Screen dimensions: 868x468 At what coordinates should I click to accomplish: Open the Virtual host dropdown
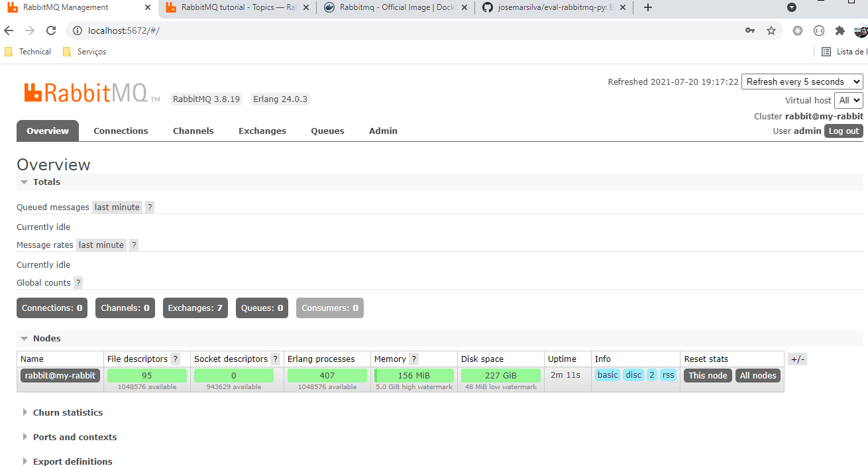point(849,100)
